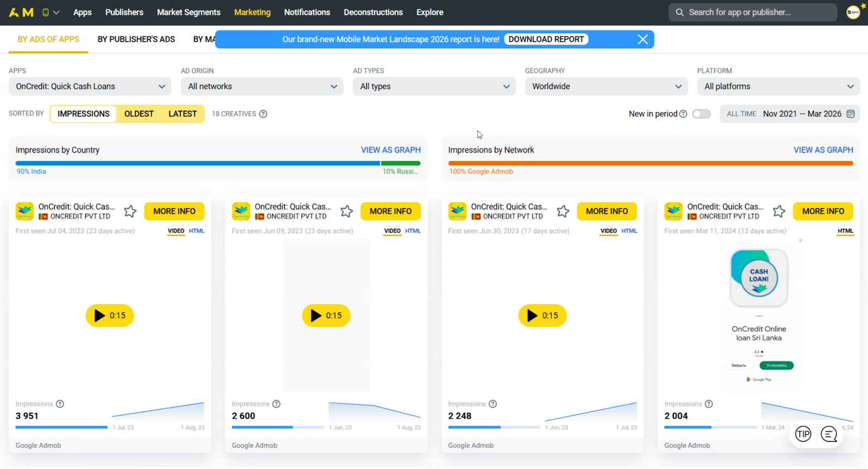Enable the New in period toggle
The height and width of the screenshot is (469, 868).
701,114
